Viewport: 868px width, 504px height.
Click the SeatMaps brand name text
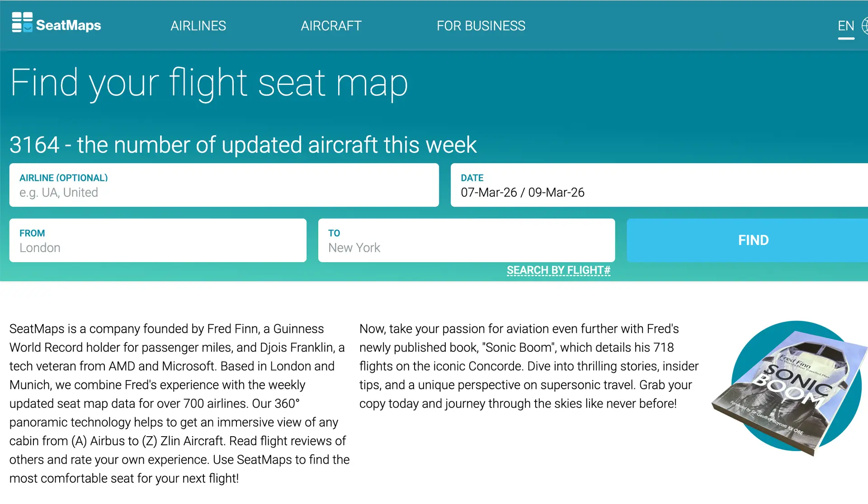pyautogui.click(x=68, y=25)
